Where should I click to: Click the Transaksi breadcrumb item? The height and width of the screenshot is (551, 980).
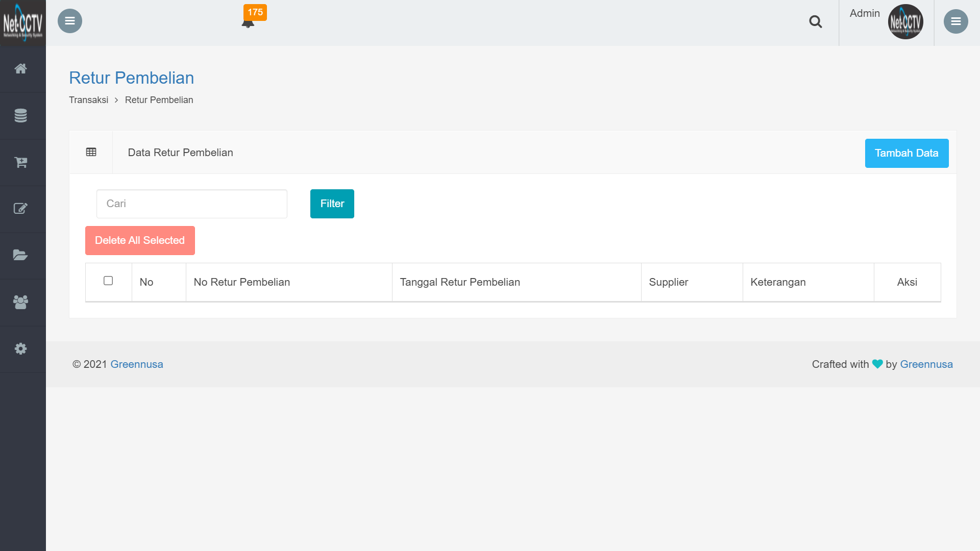(x=89, y=100)
